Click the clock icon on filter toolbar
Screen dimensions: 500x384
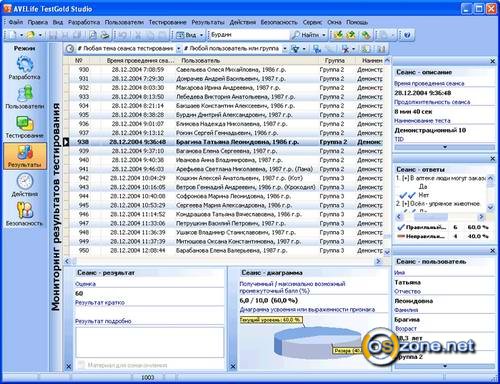tap(70, 49)
